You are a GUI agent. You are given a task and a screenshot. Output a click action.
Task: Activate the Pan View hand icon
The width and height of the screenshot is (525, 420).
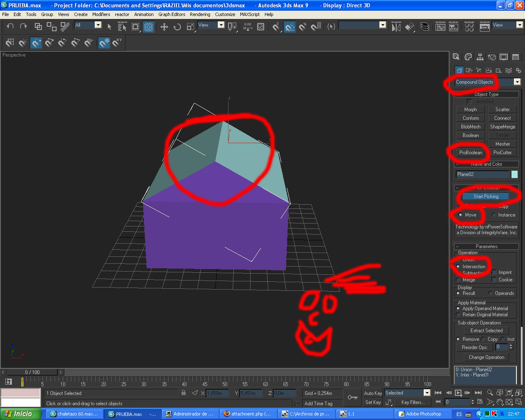[x=499, y=402]
